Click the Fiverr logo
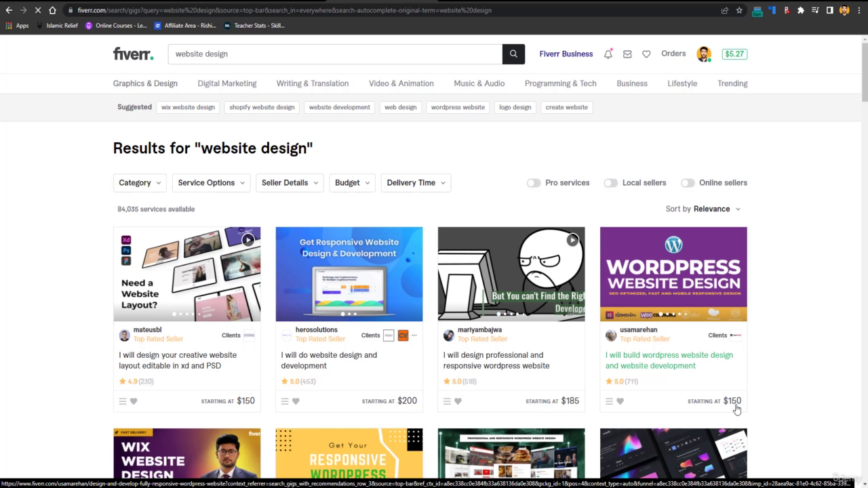This screenshot has width=868, height=488. tap(133, 54)
